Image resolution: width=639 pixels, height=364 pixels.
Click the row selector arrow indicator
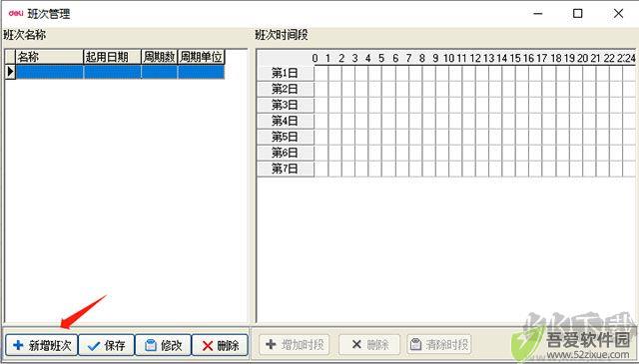pos(10,72)
